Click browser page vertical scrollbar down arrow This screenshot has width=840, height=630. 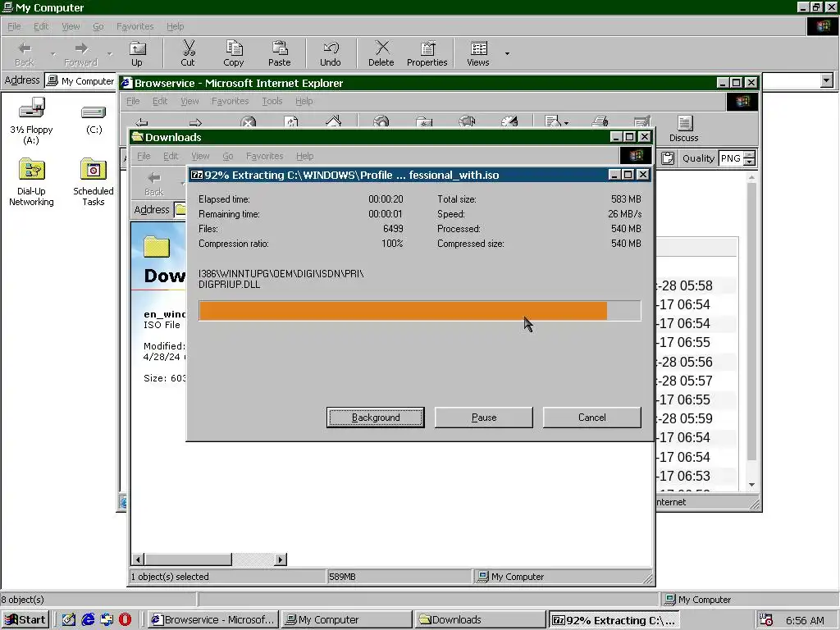pyautogui.click(x=751, y=485)
